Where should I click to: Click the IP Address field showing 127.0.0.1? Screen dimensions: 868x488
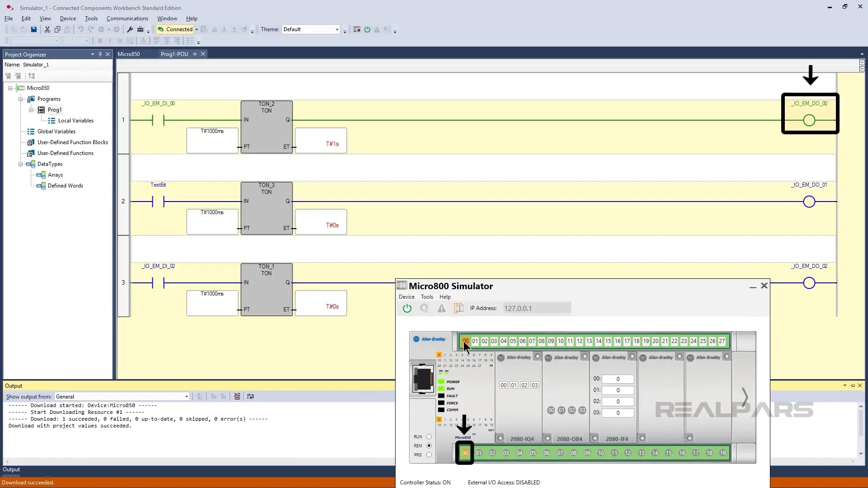click(x=537, y=308)
